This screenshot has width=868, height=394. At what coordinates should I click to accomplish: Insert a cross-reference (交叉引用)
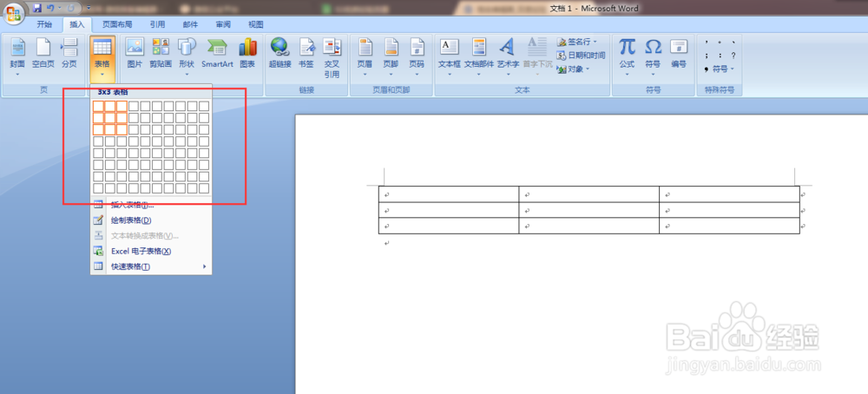pos(332,57)
